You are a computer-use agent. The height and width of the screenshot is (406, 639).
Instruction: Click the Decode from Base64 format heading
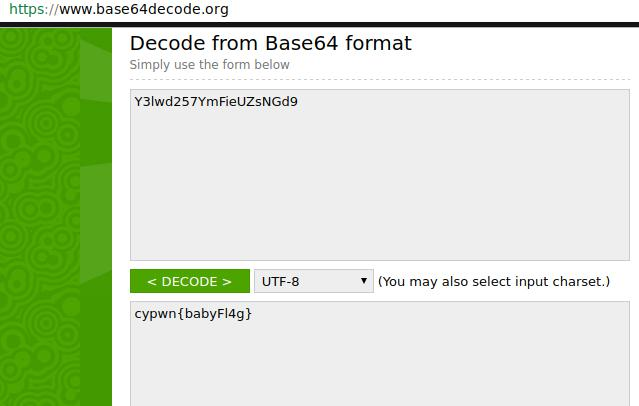click(271, 43)
